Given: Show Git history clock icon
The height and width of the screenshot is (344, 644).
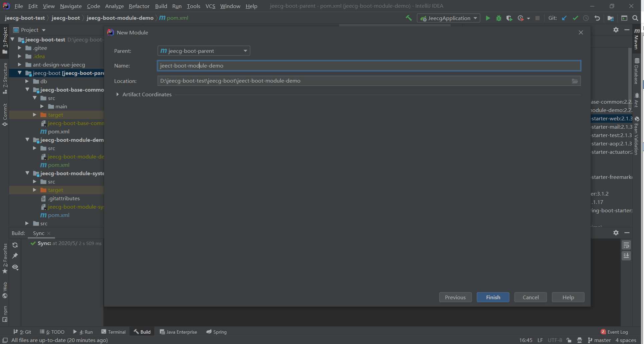Looking at the screenshot, I should pyautogui.click(x=586, y=18).
